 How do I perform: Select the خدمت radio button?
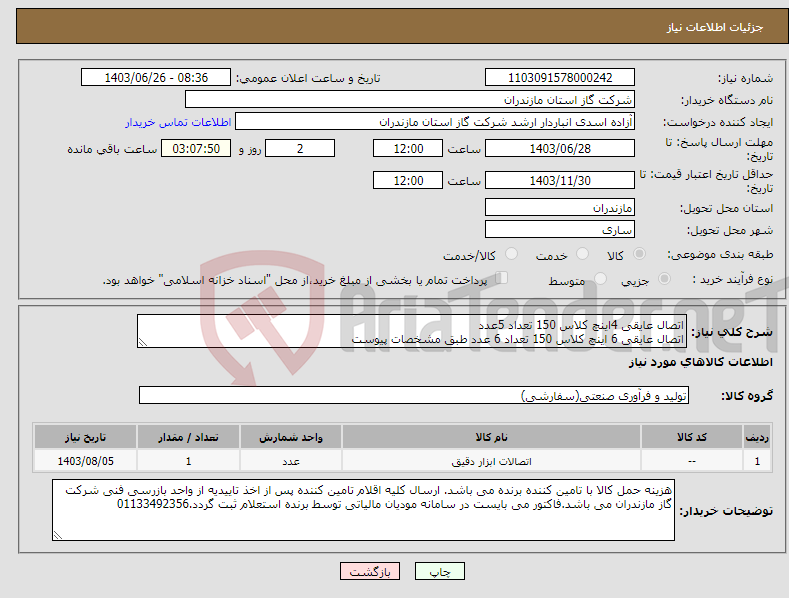coord(582,254)
